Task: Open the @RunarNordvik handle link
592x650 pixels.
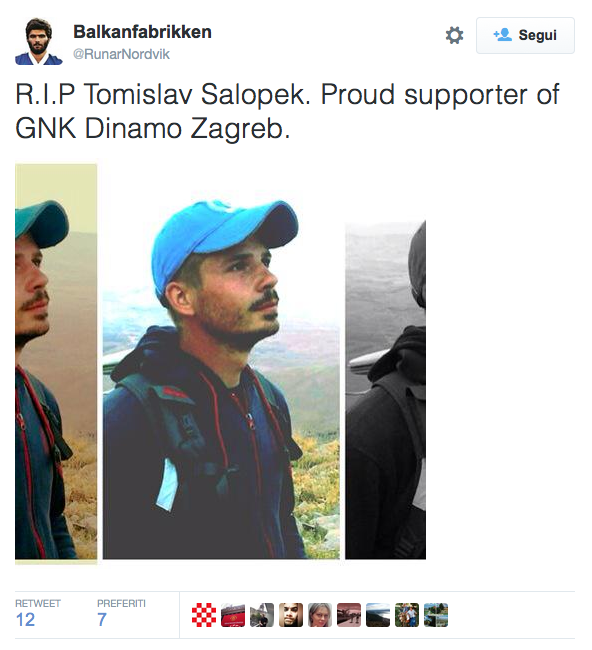Action: coord(121,54)
